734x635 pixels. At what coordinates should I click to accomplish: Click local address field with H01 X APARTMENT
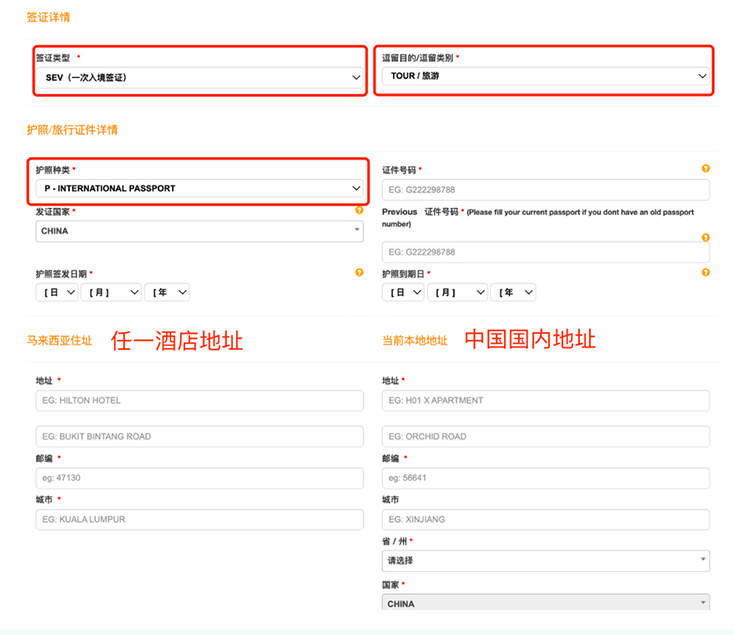[545, 401]
